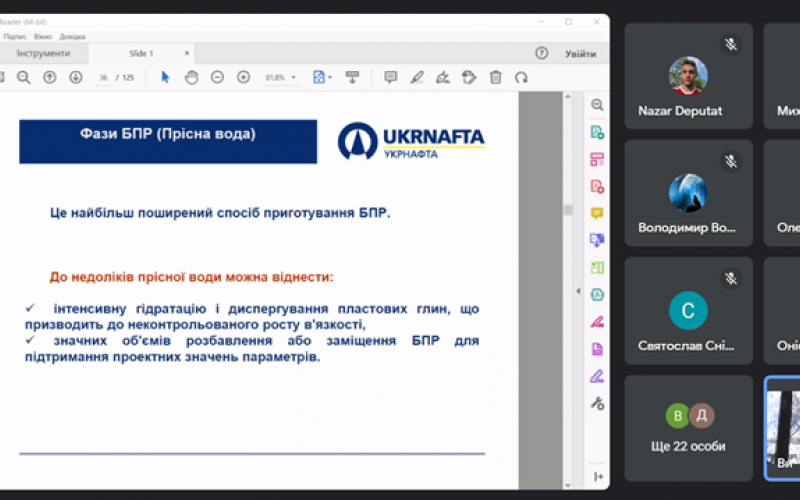Open Combine Files blue tool icon
Screen dimensions: 800x500
(x=597, y=240)
